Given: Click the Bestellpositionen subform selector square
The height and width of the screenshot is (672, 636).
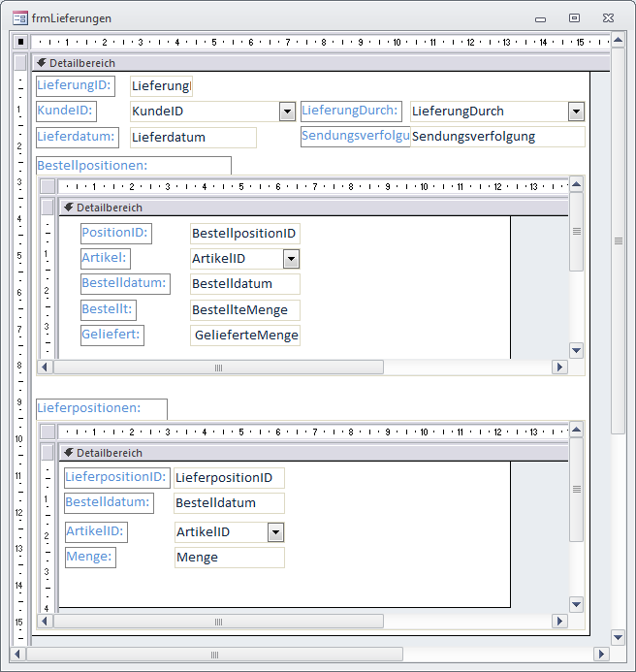Looking at the screenshot, I should [48, 186].
